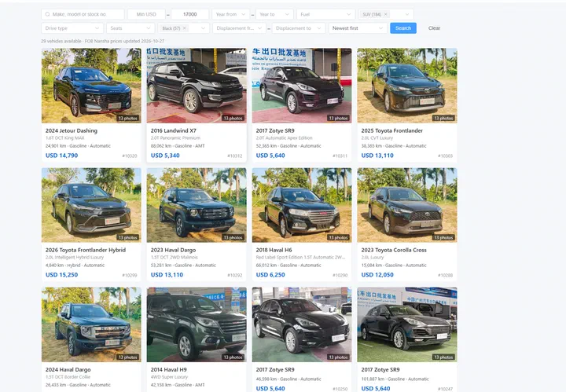Click the USD 15,250 price
This screenshot has height=392, width=566.
click(x=62, y=275)
